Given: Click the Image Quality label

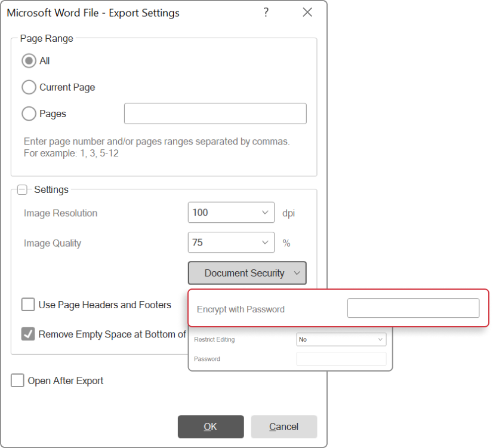Looking at the screenshot, I should point(53,243).
